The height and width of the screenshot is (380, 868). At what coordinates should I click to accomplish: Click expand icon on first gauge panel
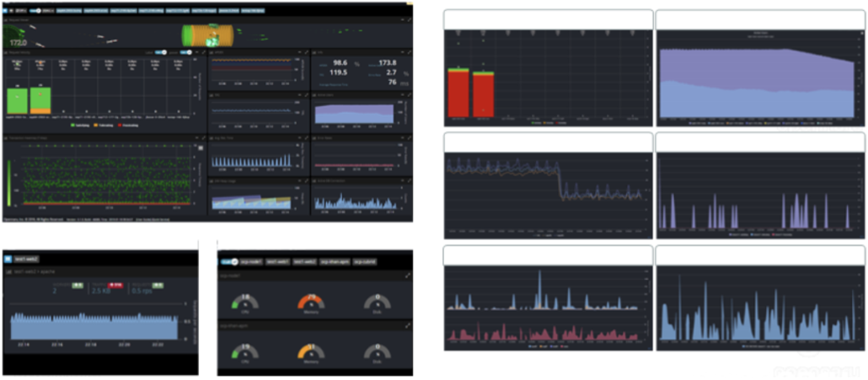(x=409, y=276)
